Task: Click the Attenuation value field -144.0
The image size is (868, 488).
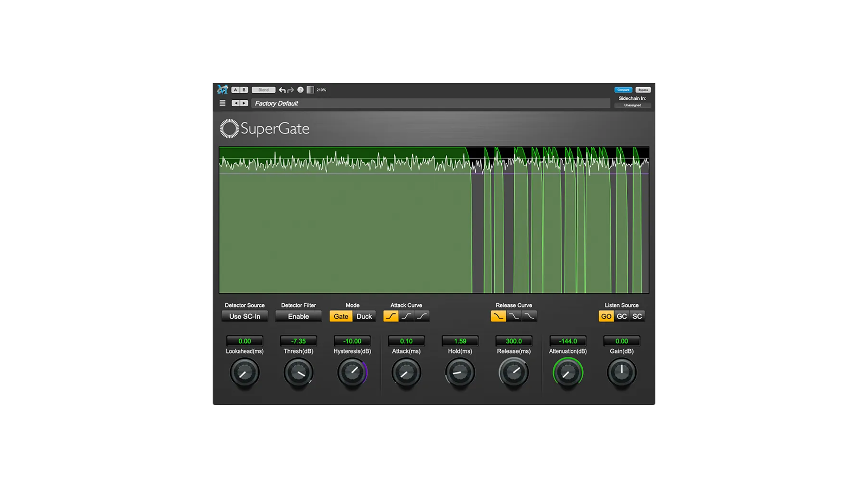Action: 568,341
